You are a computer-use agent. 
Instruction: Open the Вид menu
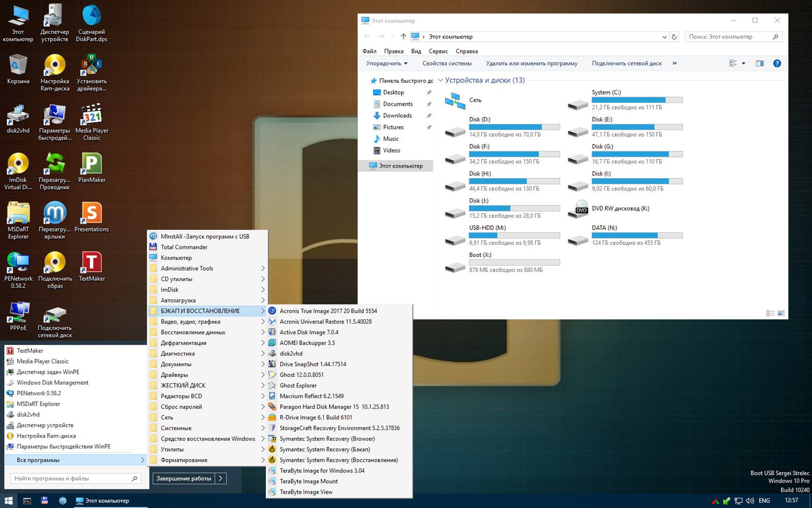click(416, 51)
